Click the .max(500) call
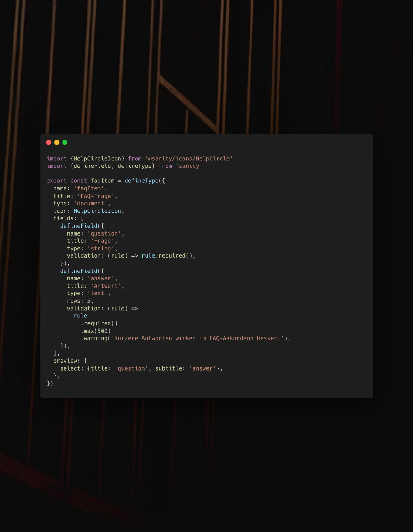413x532 pixels. tap(96, 331)
